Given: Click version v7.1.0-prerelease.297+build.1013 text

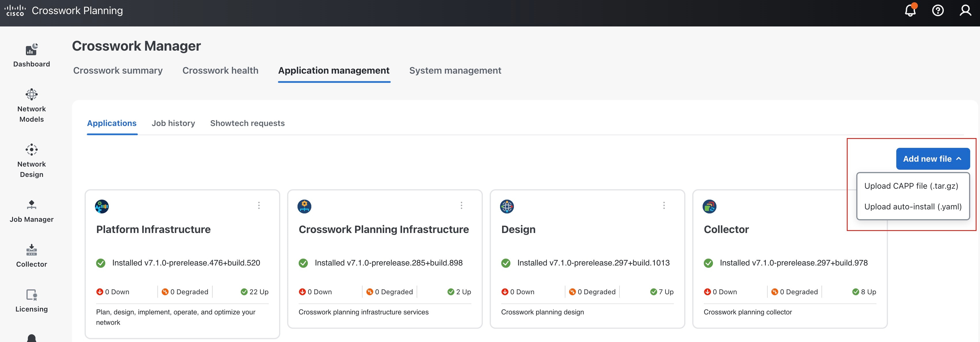Looking at the screenshot, I should (609, 263).
